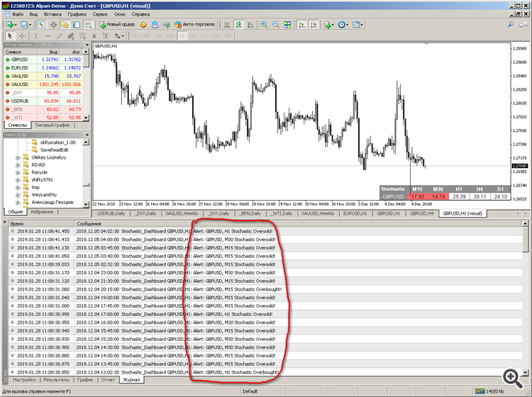Toggle chart auto scroll

tap(301, 25)
